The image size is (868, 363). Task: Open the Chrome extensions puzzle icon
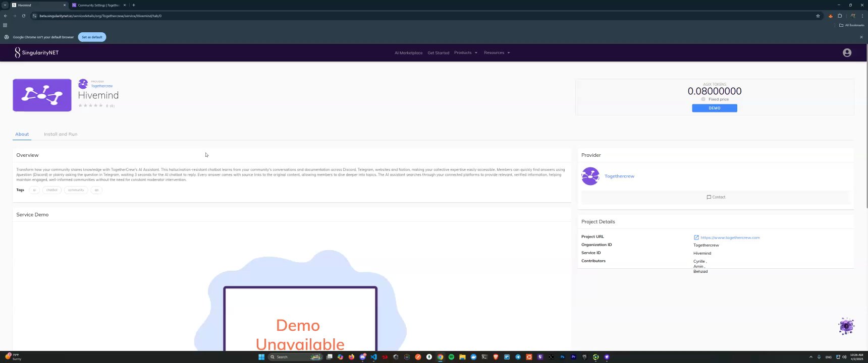tap(840, 16)
